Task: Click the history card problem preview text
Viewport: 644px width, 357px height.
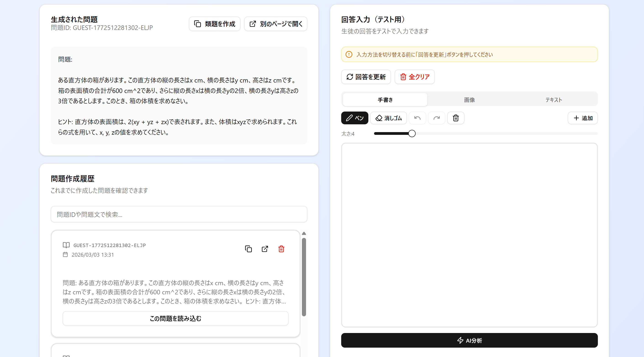Action: tap(174, 292)
